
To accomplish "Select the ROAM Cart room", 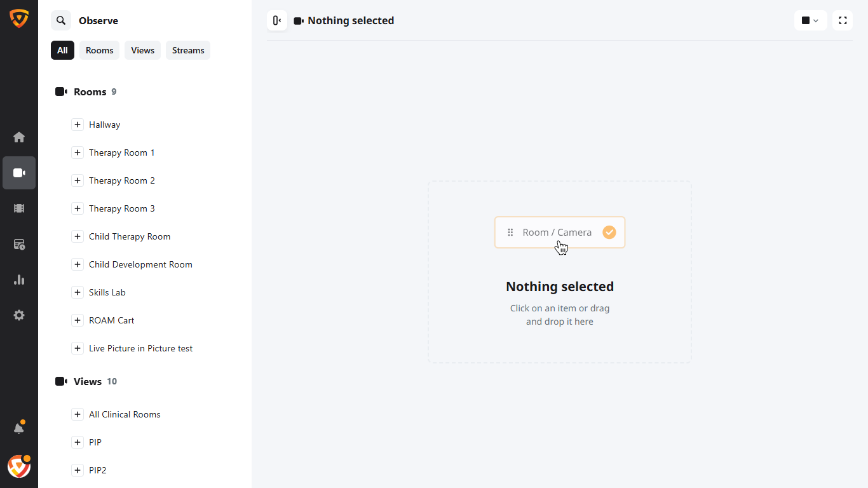I will pos(112,320).
